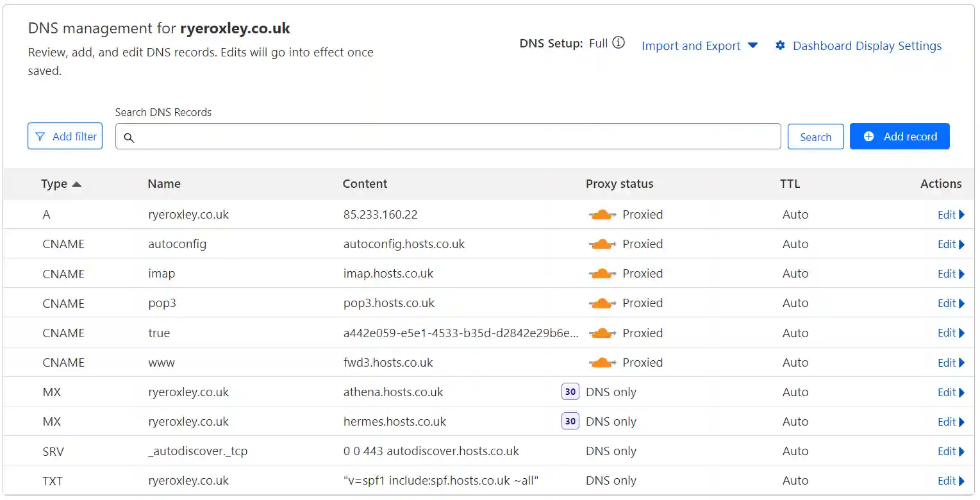Click the Add filter funnel icon
This screenshot has height=500, width=980.
[x=41, y=136]
